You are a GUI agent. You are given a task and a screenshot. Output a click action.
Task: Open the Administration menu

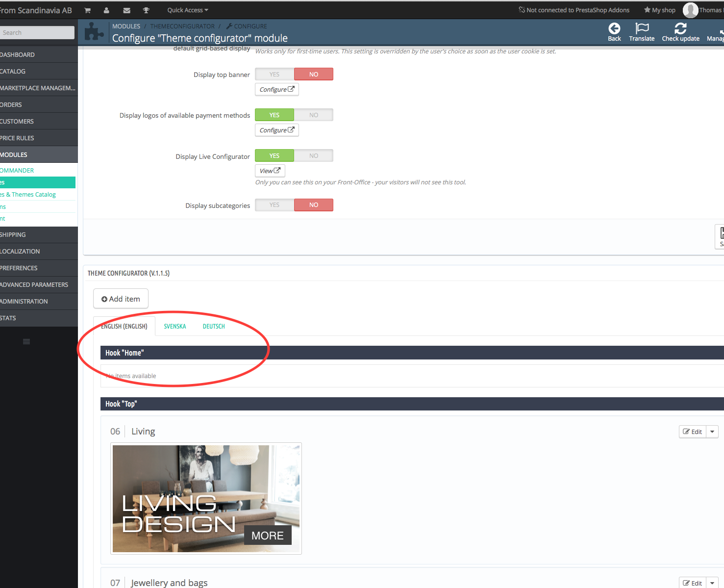[39, 301]
